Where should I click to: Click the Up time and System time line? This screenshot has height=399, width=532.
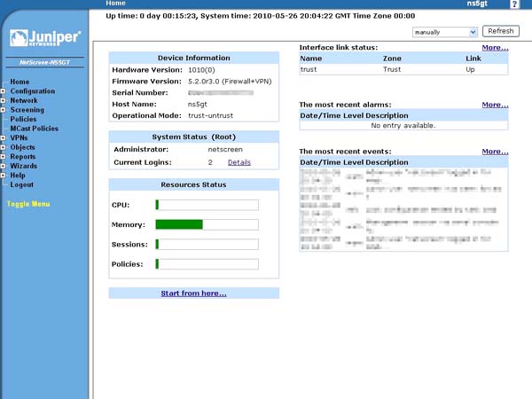[x=260, y=16]
